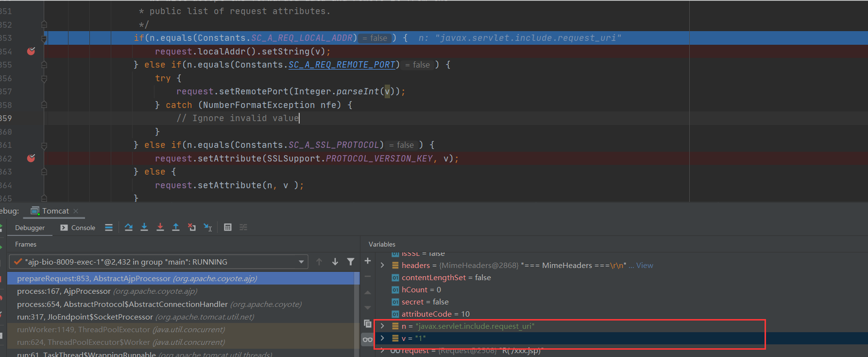
Task: Select the attributeCode = 10 variable
Action: pyautogui.click(x=621, y=314)
